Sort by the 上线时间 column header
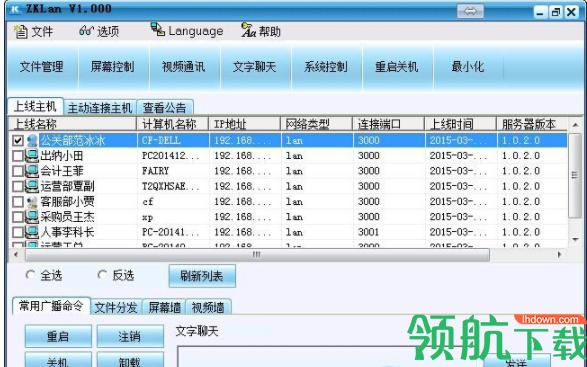 [x=460, y=124]
